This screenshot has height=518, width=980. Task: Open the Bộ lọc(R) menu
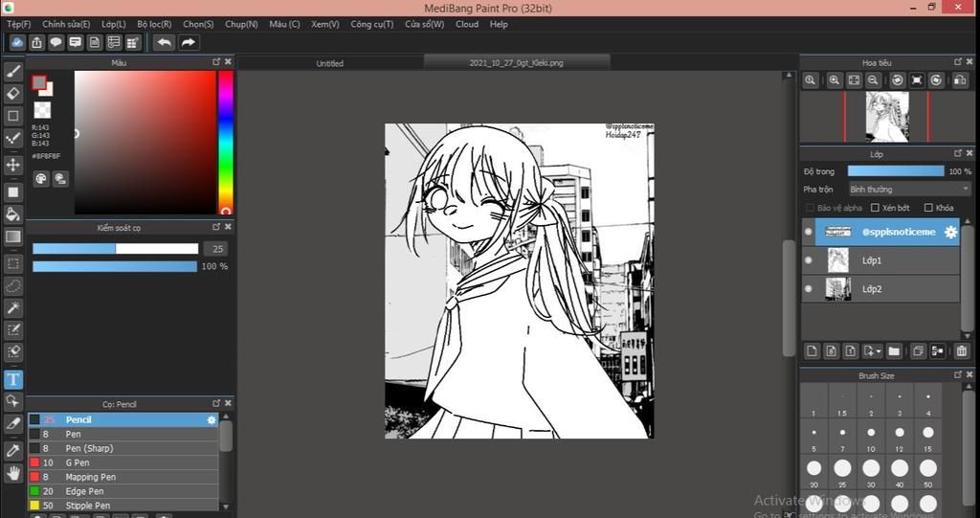[x=154, y=24]
